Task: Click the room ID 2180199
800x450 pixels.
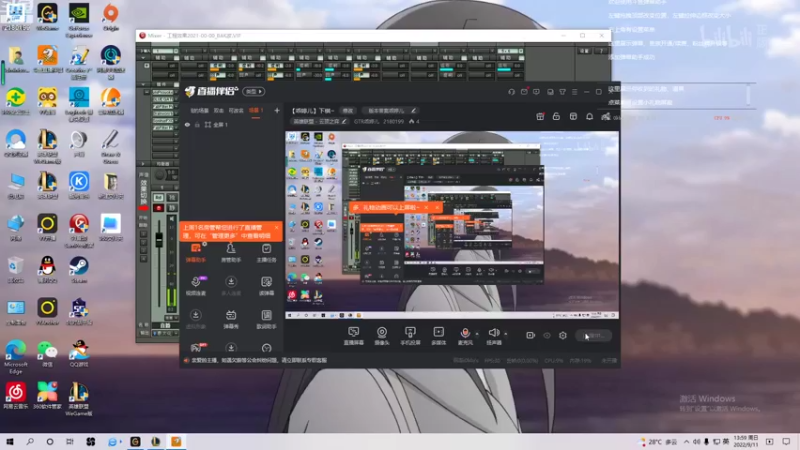Action: (x=393, y=121)
